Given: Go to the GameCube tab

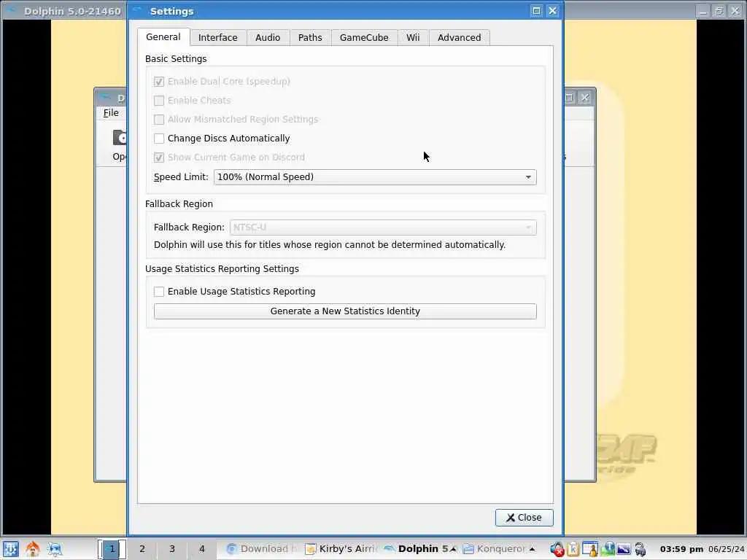Looking at the screenshot, I should click(x=364, y=38).
